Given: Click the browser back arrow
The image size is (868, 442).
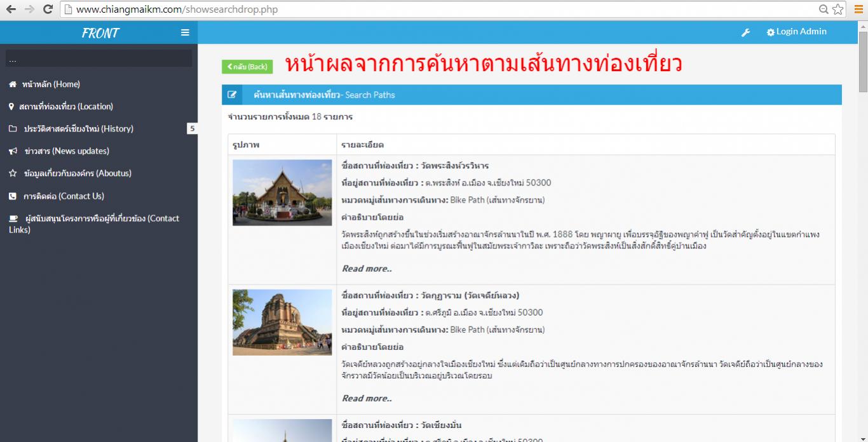Looking at the screenshot, I should coord(11,10).
